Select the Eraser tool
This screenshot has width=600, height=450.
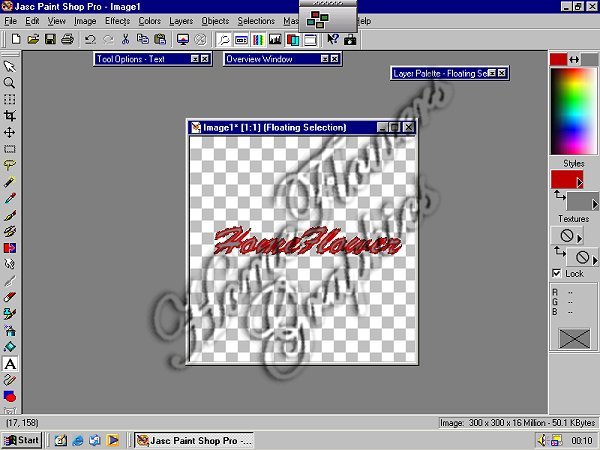click(10, 297)
